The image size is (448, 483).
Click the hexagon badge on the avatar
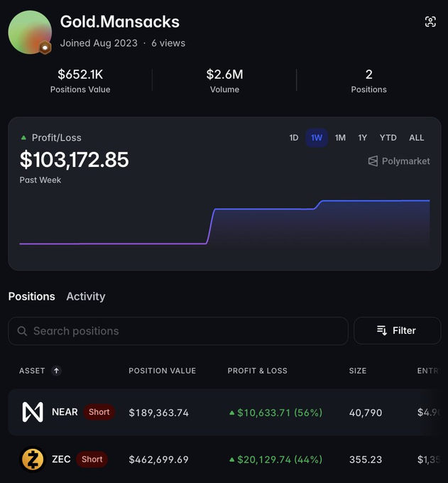pos(45,48)
